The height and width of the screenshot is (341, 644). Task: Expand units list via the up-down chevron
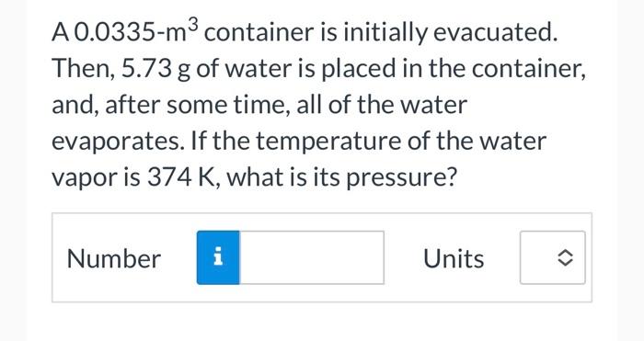click(x=565, y=258)
